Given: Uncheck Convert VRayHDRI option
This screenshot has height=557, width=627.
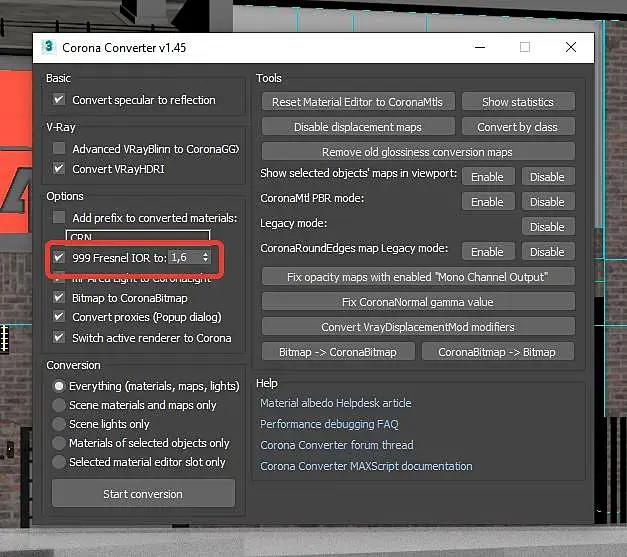Looking at the screenshot, I should (x=59, y=168).
